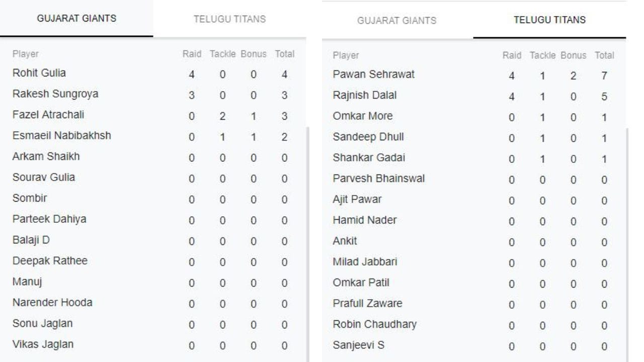This screenshot has width=644, height=362.
Task: Click Bonus column header in the right table
Action: [573, 55]
